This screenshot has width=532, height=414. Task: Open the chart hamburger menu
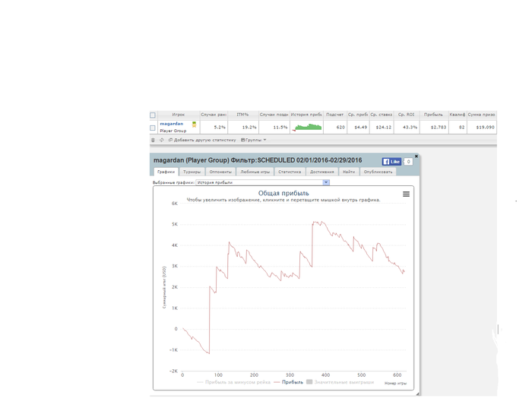pos(406,194)
